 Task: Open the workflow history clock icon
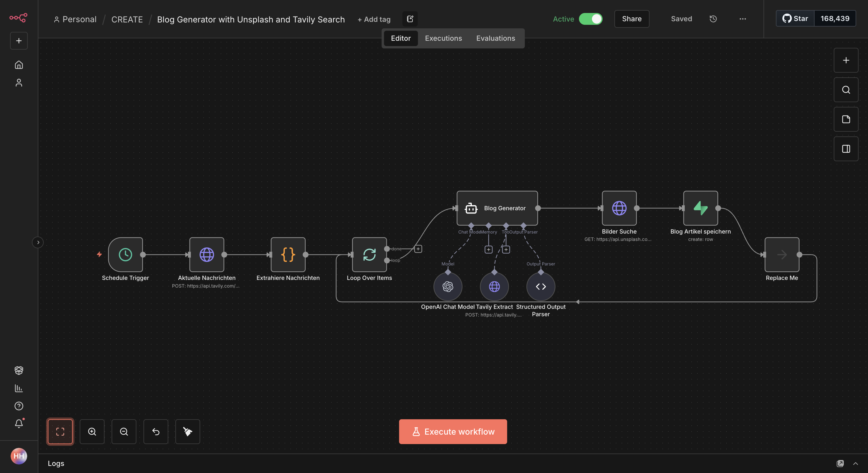click(x=713, y=19)
